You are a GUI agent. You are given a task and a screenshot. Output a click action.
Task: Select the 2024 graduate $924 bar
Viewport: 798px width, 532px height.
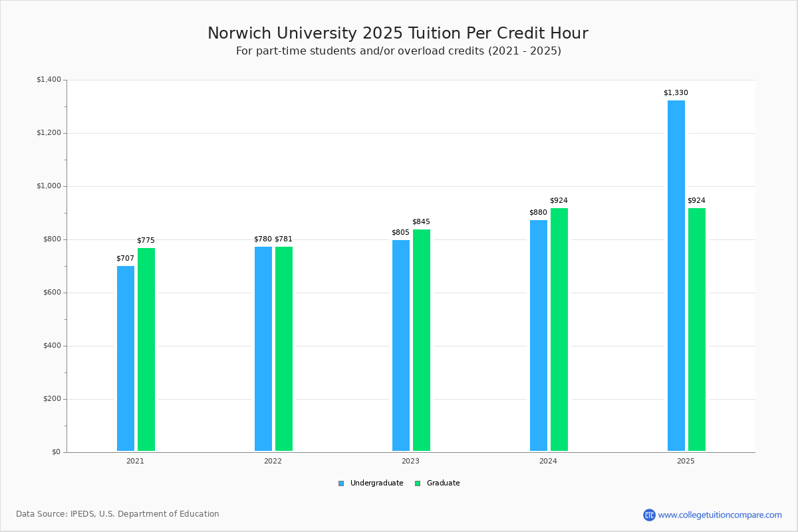pyautogui.click(x=559, y=329)
